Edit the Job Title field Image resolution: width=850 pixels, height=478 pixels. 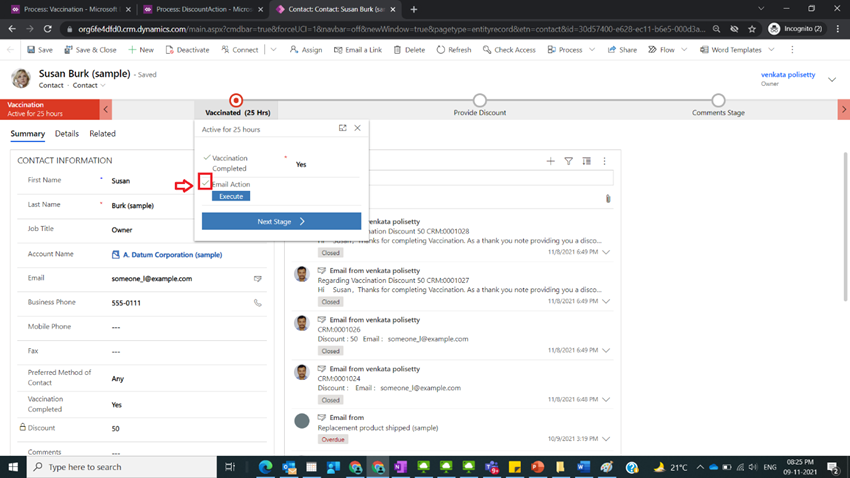[x=188, y=230]
